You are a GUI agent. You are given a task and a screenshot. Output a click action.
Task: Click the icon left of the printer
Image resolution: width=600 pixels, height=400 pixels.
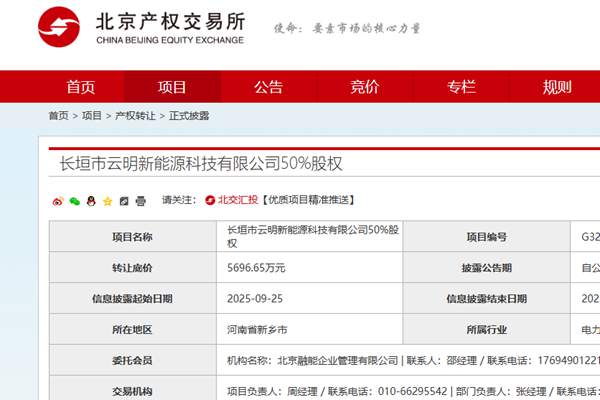[x=123, y=200]
